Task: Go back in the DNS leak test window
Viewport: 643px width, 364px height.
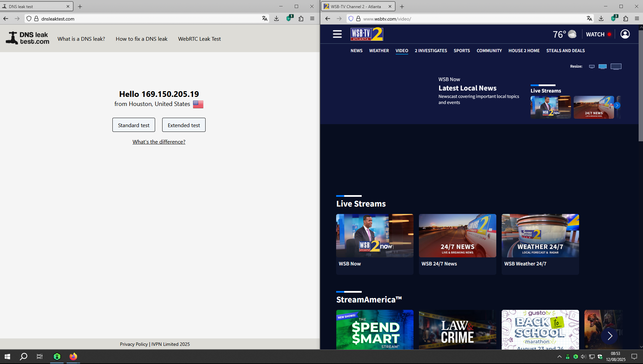Action: 6,19
